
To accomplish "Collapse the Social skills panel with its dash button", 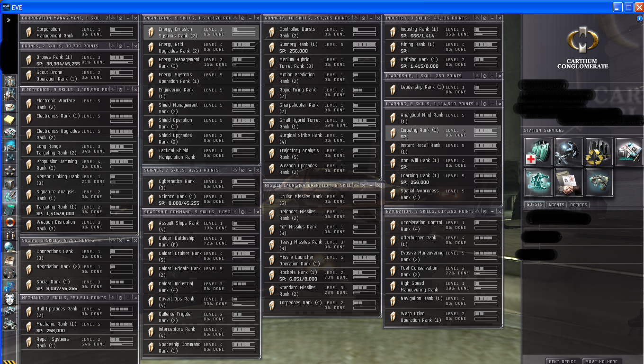I will click(128, 240).
